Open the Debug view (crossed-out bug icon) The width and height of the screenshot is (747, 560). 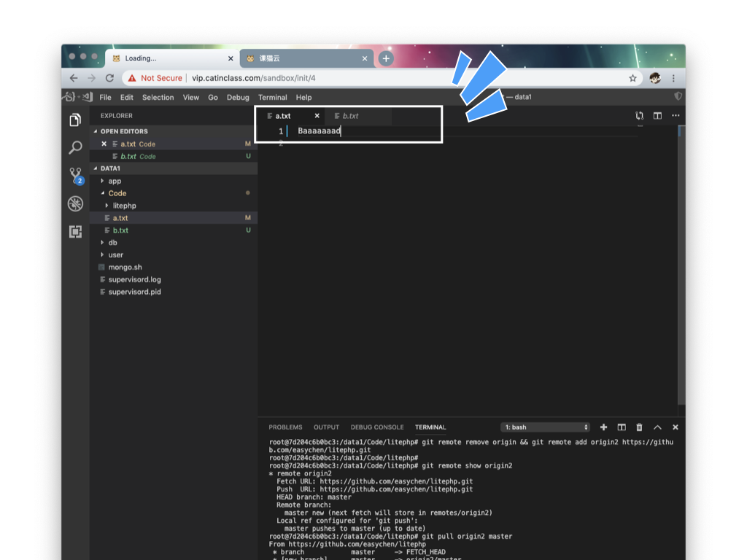[x=75, y=204]
